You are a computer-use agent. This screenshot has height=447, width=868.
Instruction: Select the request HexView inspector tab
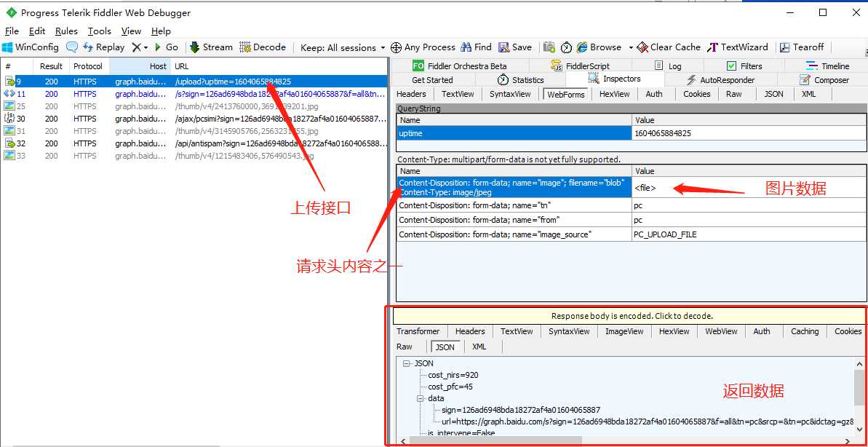(x=615, y=94)
